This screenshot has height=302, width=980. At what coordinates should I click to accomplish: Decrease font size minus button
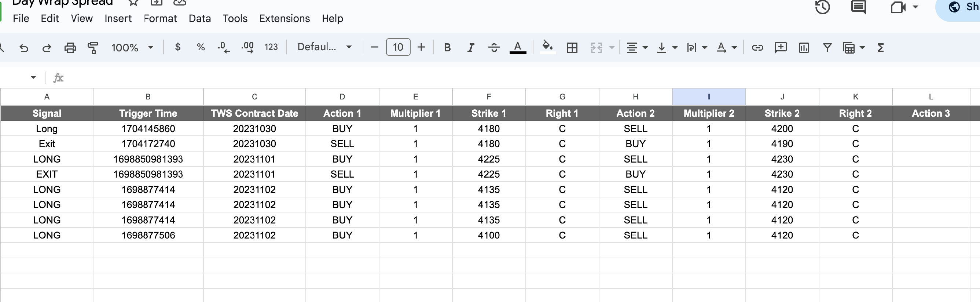click(x=374, y=47)
